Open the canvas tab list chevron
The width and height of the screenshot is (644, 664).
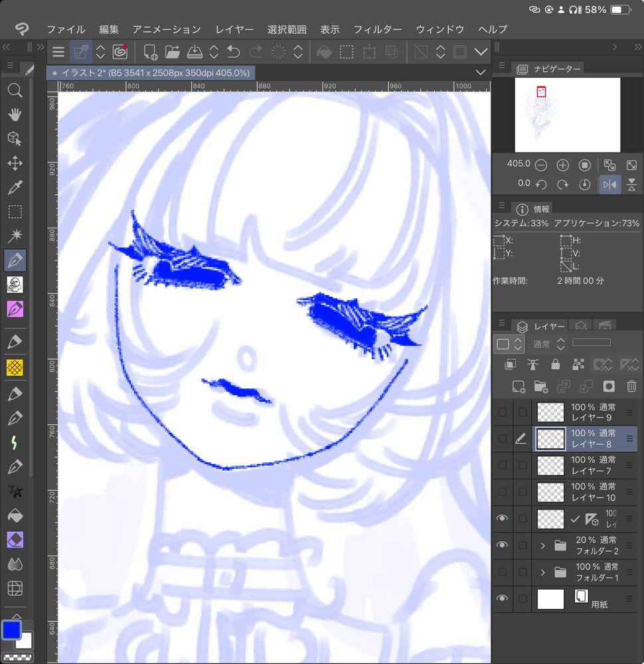(x=481, y=72)
